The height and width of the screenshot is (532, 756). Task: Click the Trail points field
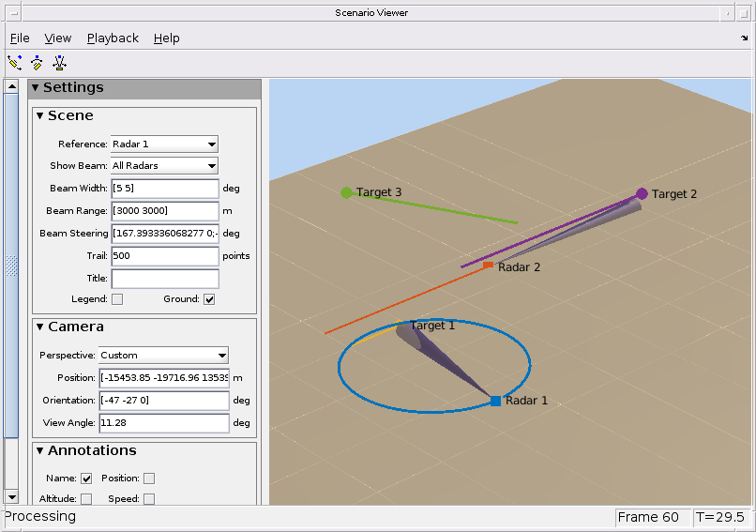coord(165,255)
